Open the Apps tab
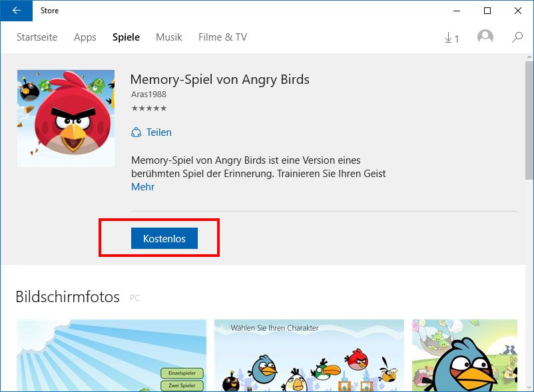The height and width of the screenshot is (392, 534). pyautogui.click(x=85, y=37)
